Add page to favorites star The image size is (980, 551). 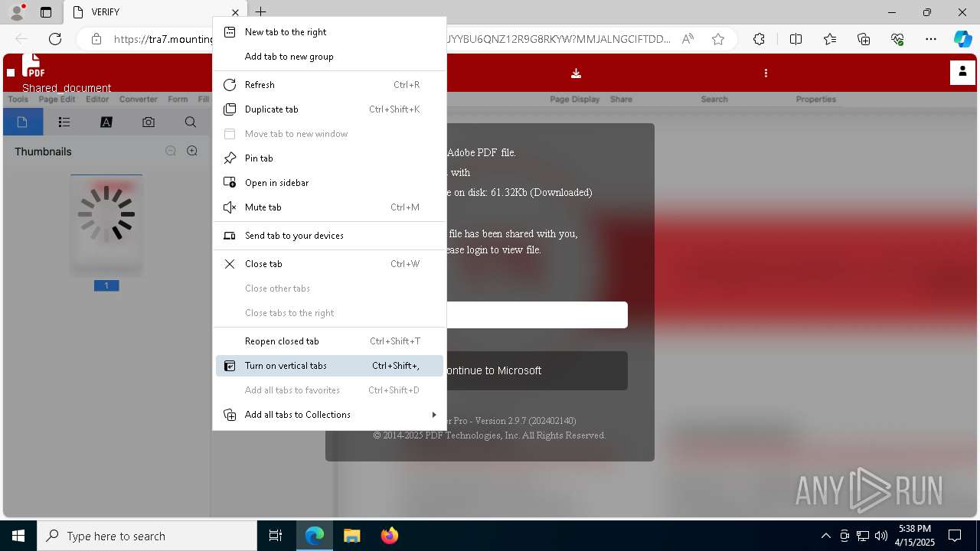tap(718, 39)
